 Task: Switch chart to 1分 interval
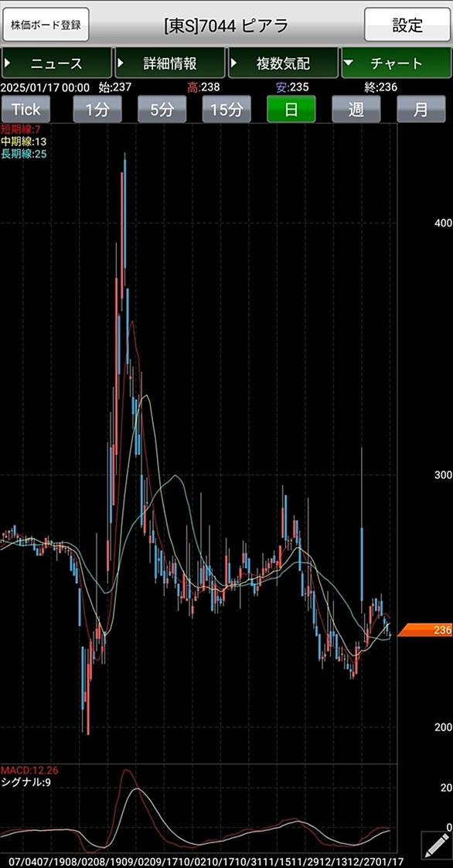coord(97,109)
